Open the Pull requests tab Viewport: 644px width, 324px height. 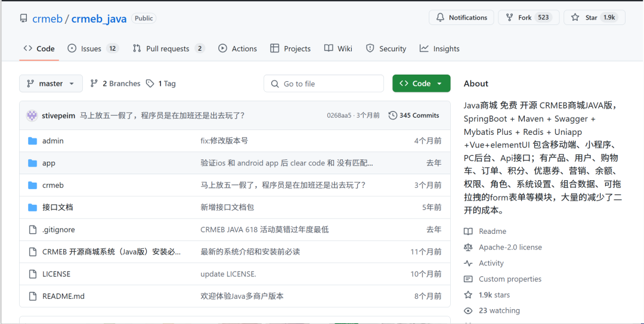(x=168, y=49)
